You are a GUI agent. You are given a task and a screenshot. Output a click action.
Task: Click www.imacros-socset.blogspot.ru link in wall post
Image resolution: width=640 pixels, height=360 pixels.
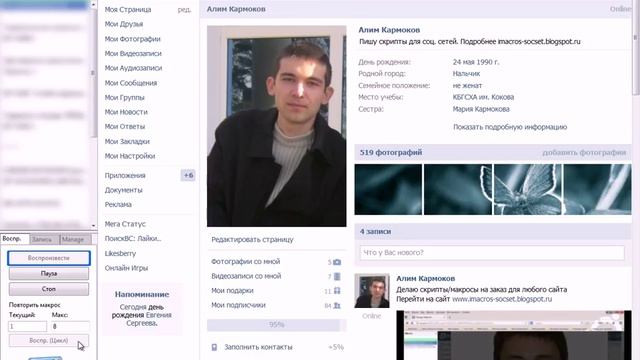[502, 299]
